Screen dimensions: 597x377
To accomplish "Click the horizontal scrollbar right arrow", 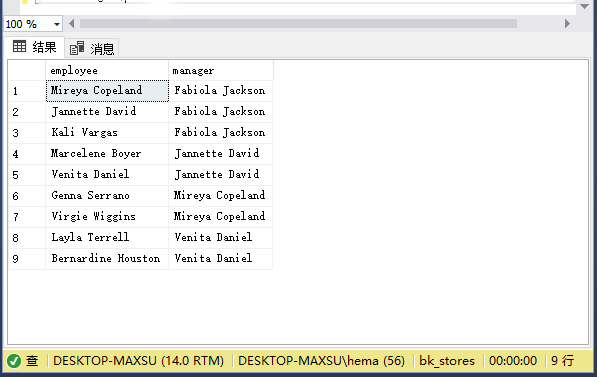I will (567, 24).
